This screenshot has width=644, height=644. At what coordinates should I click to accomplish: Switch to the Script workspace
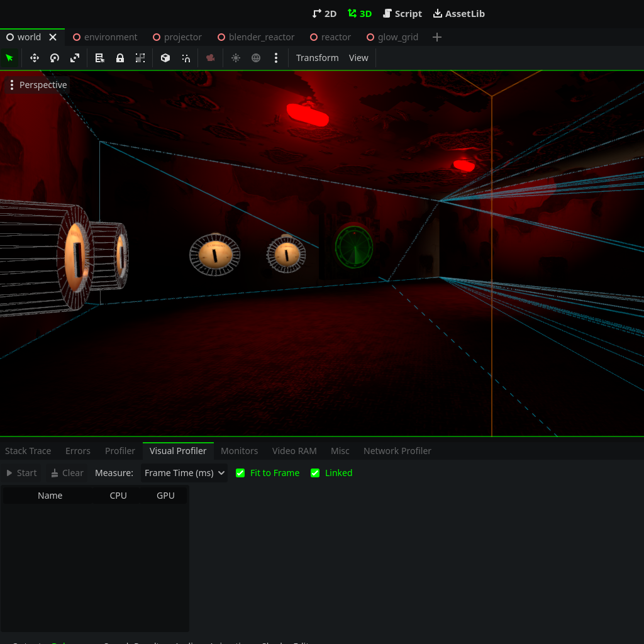[402, 14]
